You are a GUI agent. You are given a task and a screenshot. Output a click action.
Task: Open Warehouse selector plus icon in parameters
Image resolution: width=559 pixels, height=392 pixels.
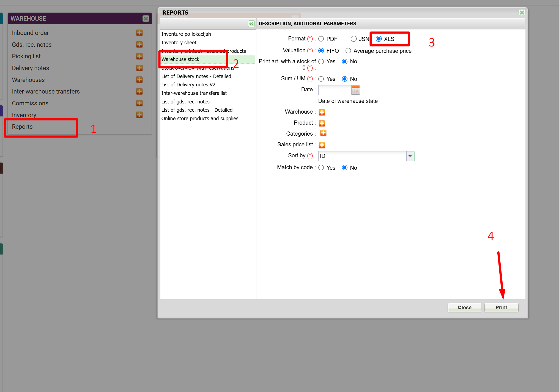[322, 112]
